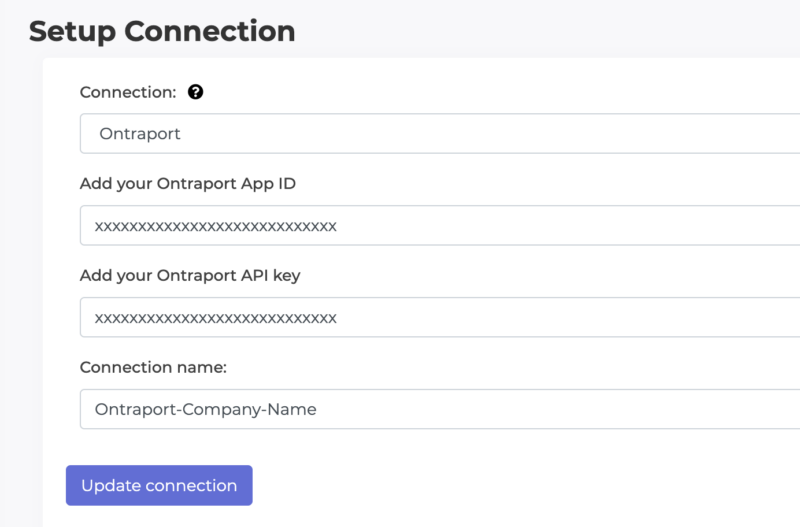
Task: Click the "Connection:" label text
Action: click(x=128, y=92)
